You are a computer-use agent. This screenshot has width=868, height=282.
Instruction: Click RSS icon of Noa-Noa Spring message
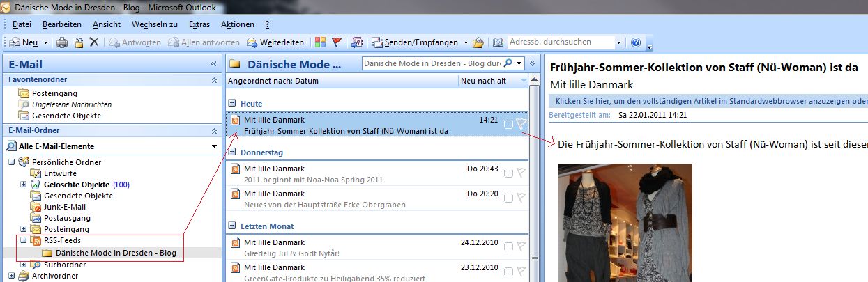tap(236, 169)
